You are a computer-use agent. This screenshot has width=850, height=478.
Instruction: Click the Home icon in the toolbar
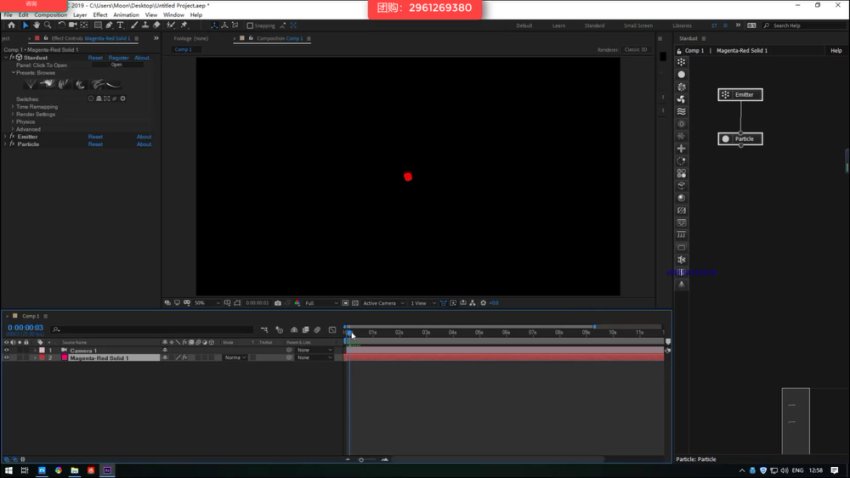[x=10, y=25]
